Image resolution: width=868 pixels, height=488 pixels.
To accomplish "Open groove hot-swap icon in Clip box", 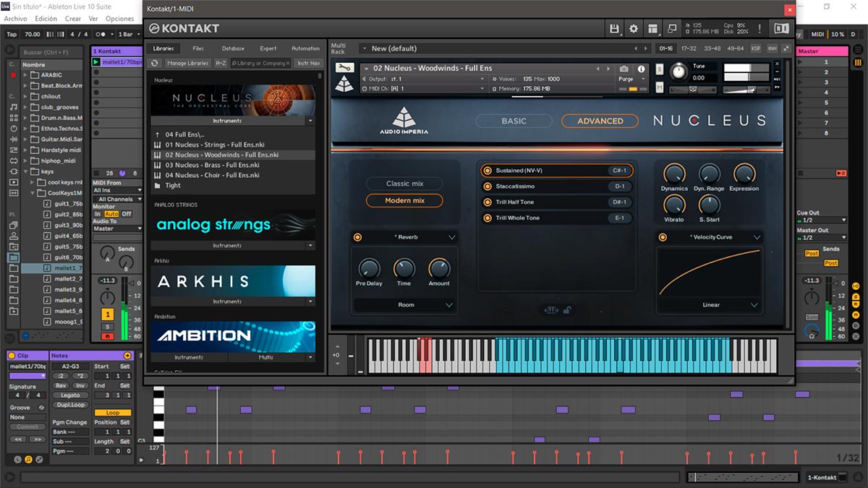I will click(41, 407).
